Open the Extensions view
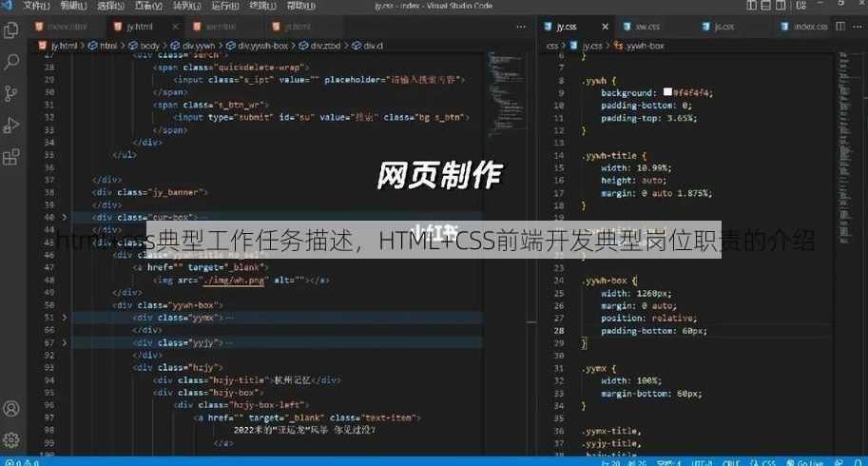This screenshot has height=466, width=868. (11, 157)
